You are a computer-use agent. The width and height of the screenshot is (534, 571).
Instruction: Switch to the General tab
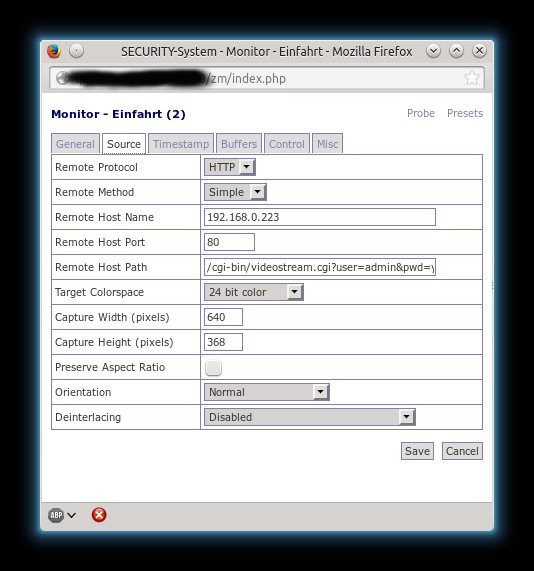pos(75,144)
